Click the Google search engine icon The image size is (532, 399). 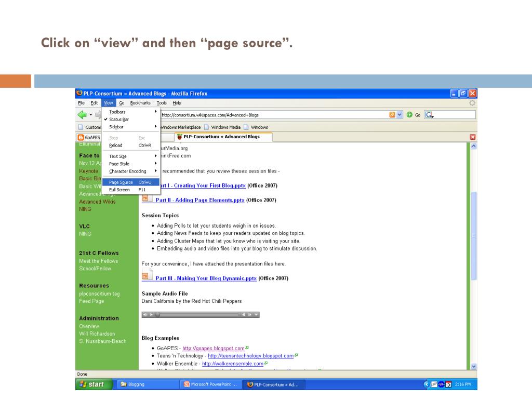coord(430,115)
